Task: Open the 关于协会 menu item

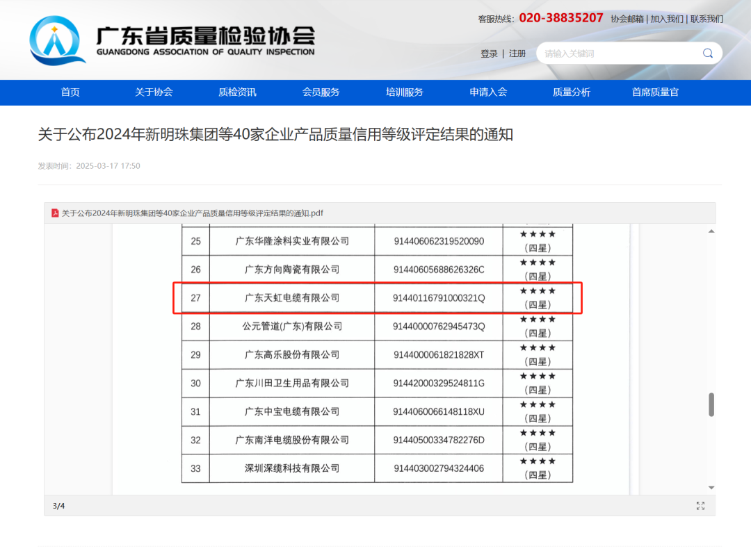Action: (x=154, y=92)
